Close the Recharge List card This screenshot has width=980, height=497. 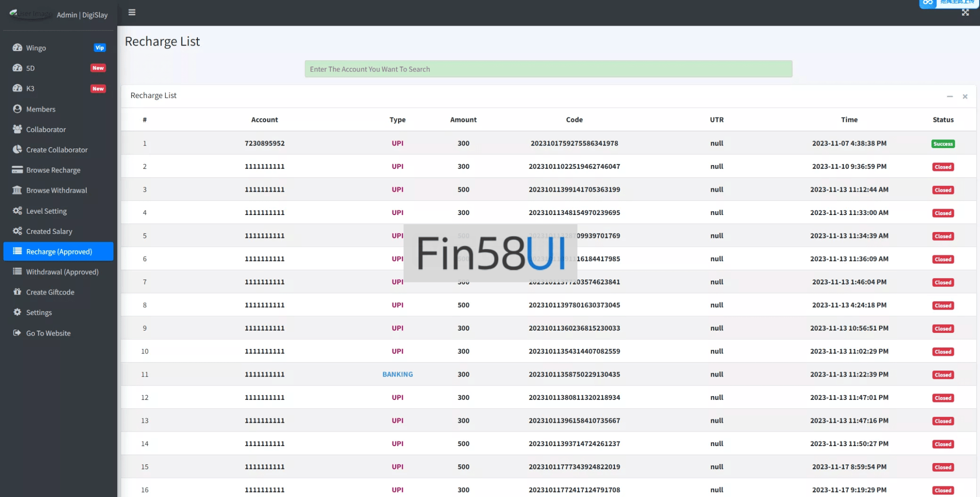click(x=965, y=97)
